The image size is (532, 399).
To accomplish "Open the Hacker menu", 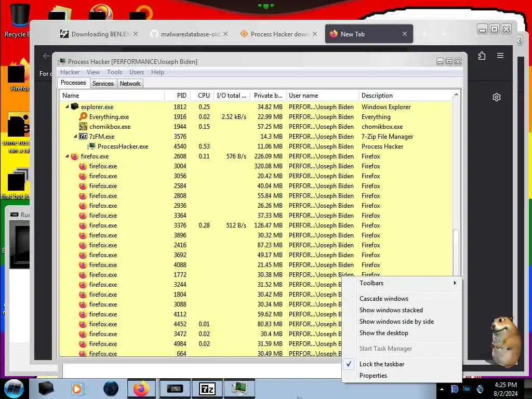I will 70,72.
